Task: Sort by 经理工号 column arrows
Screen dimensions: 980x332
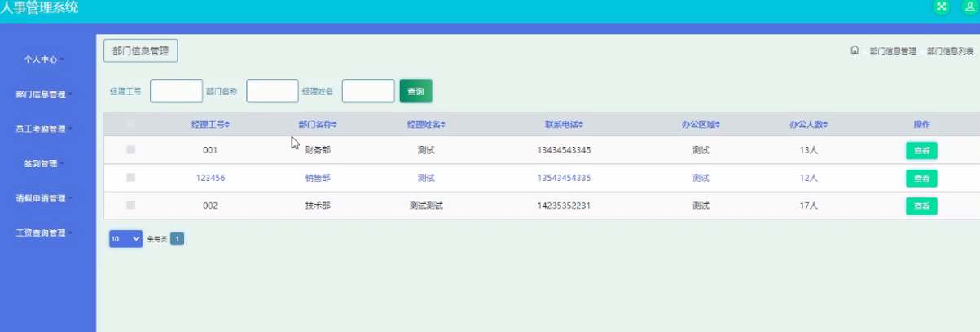Action: point(228,124)
